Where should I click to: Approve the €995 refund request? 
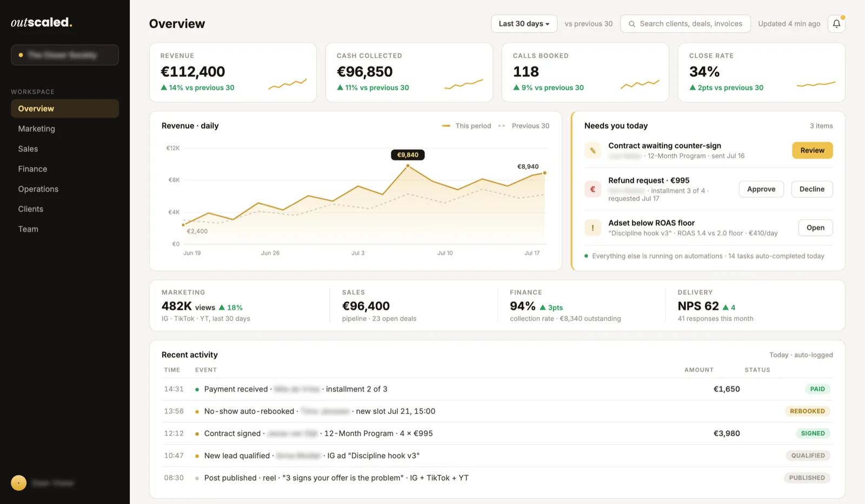point(761,189)
